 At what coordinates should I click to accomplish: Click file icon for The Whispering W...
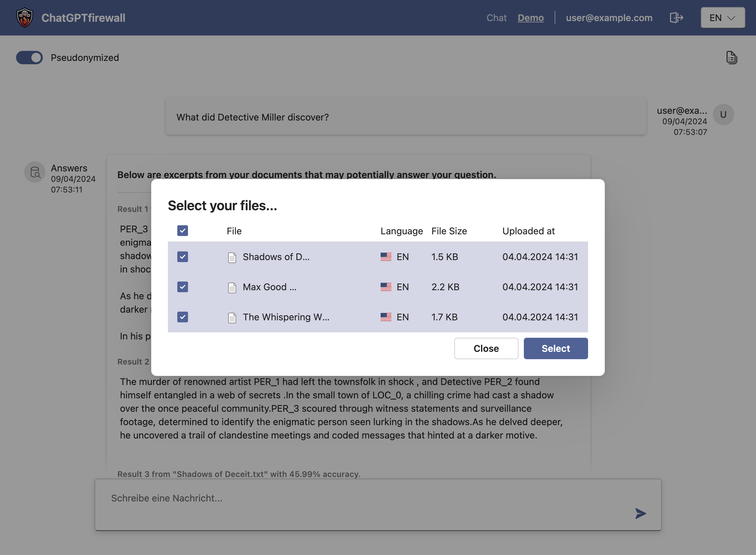232,317
